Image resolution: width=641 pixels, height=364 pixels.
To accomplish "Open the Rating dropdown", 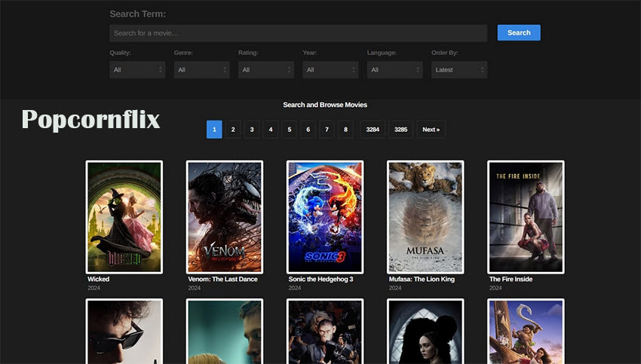I will pos(266,70).
